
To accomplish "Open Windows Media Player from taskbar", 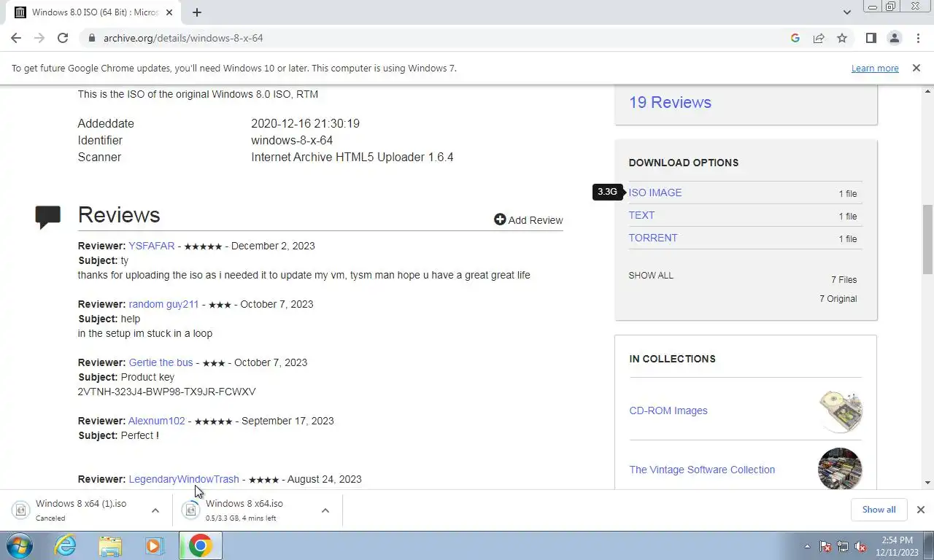I will 154,545.
